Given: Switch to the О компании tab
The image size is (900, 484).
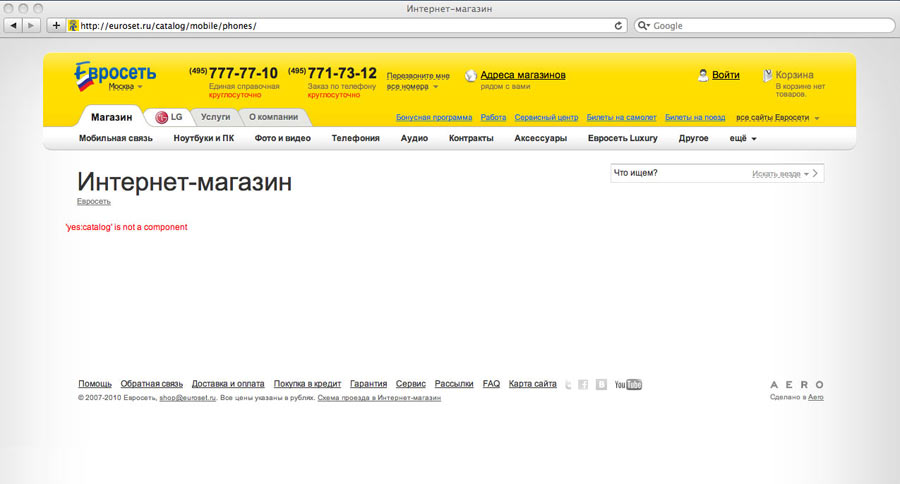Looking at the screenshot, I should tap(273, 117).
